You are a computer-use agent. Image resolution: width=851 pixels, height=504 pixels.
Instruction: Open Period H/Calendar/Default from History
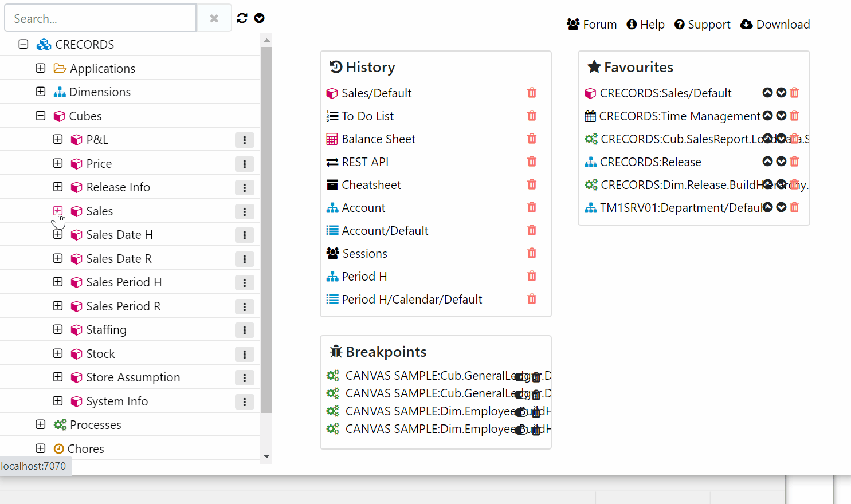(411, 299)
